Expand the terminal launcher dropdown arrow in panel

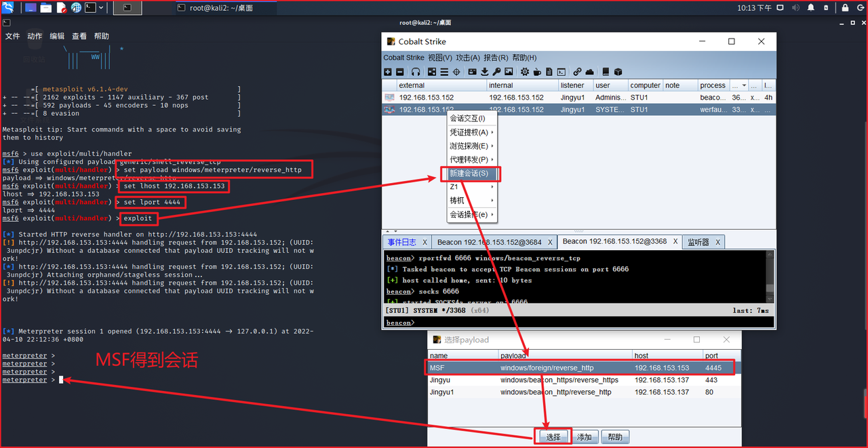(x=101, y=7)
